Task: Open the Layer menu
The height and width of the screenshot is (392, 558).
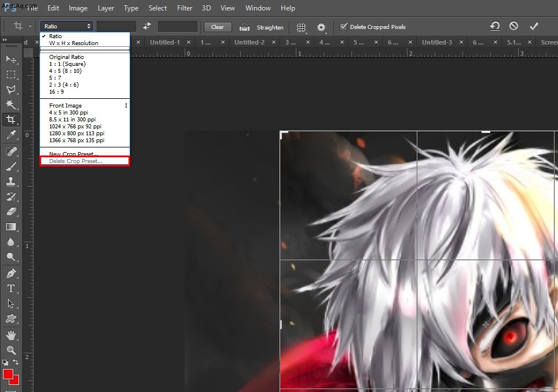Action: pyautogui.click(x=106, y=8)
